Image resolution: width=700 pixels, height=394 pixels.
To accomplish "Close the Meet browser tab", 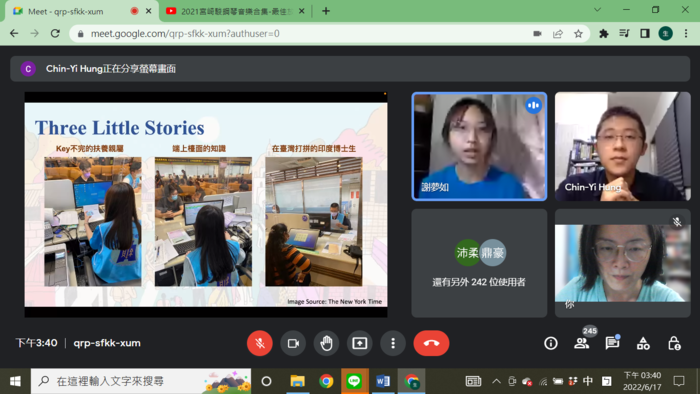I will (149, 11).
